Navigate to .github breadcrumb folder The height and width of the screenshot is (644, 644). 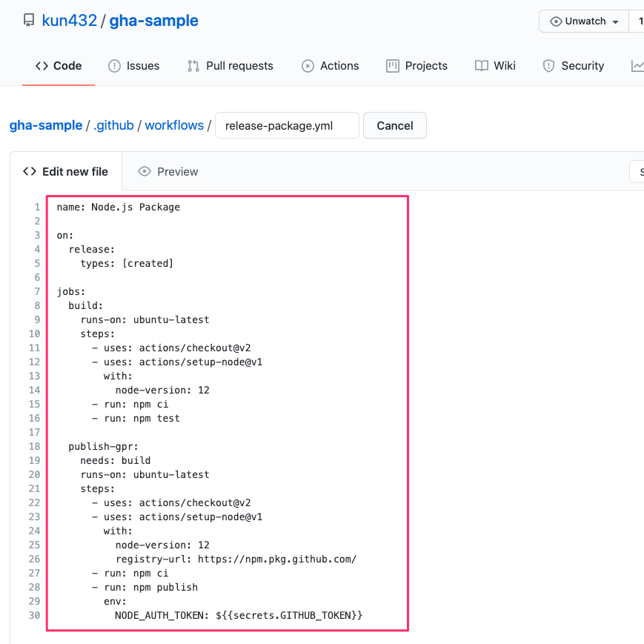[113, 125]
